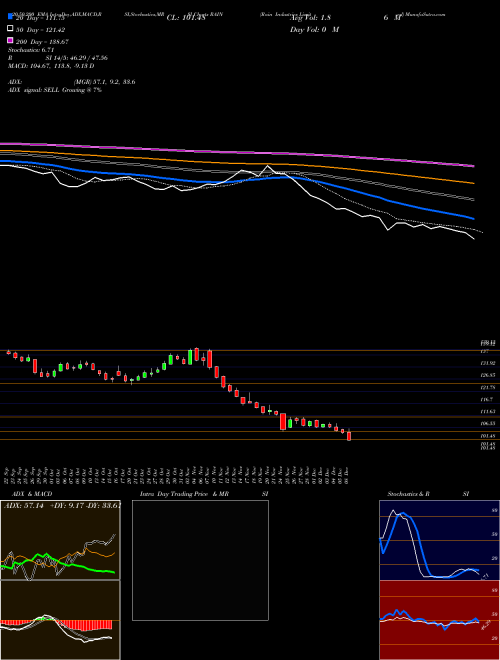The image size is (500, 660).
Task: Click the right end of the magenta 200-day line
Action: coord(473,166)
